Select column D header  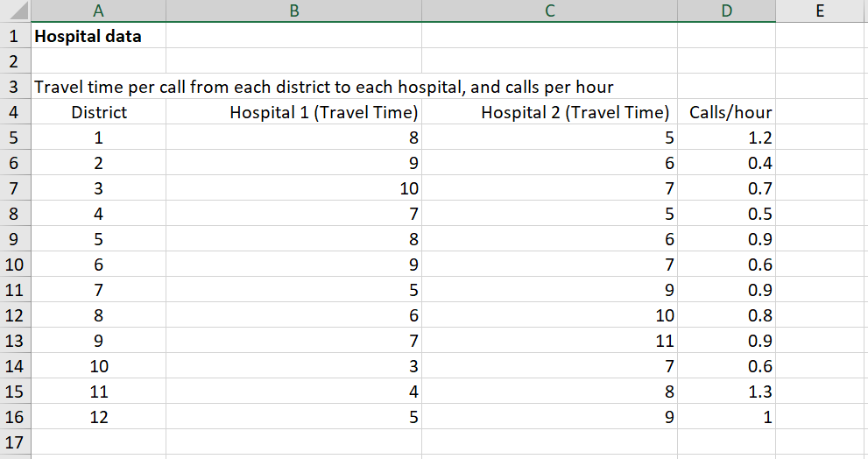click(x=726, y=11)
